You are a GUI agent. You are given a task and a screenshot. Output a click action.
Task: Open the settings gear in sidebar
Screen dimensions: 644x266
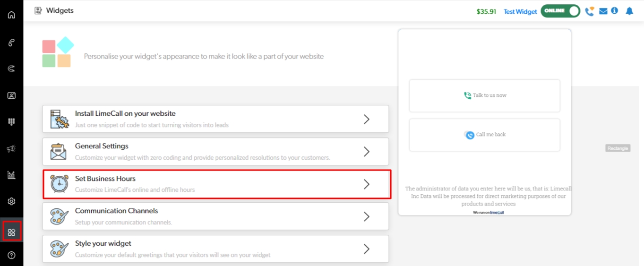coord(11,202)
